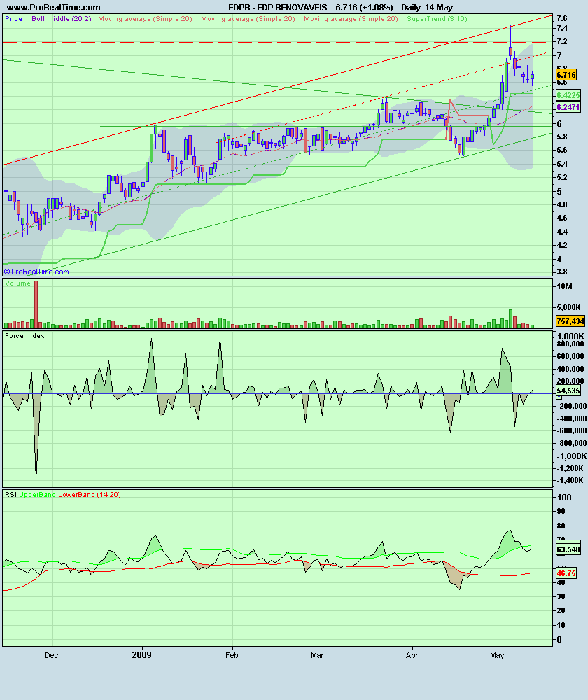Image resolution: width=588 pixels, height=700 pixels.
Task: Open the www.ProRealTime.com link at top
Action: [54, 8]
